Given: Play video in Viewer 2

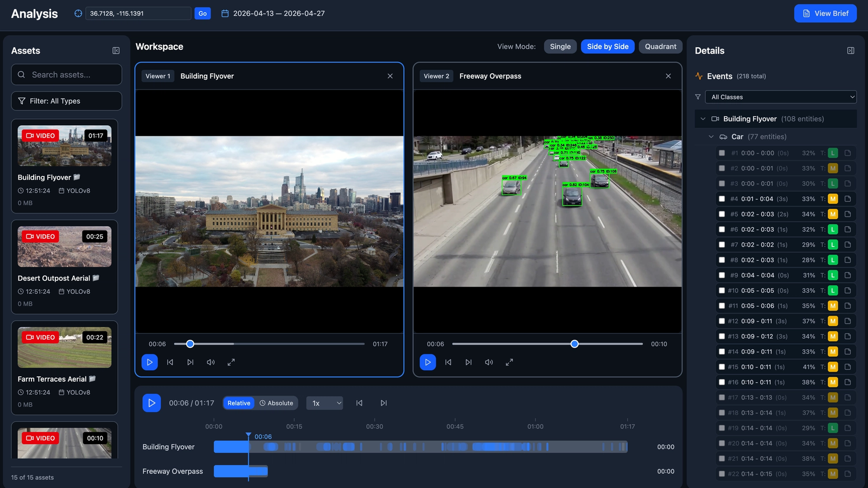Looking at the screenshot, I should point(428,362).
